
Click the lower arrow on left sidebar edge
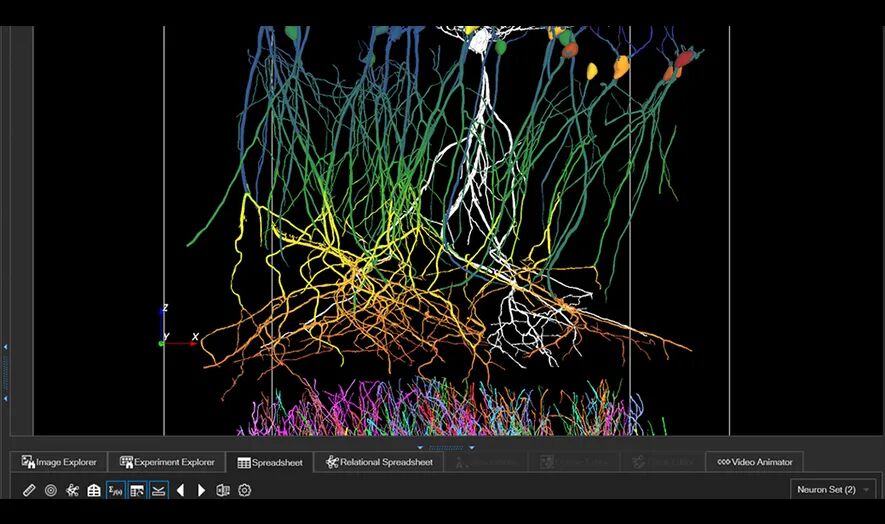[x=6, y=399]
